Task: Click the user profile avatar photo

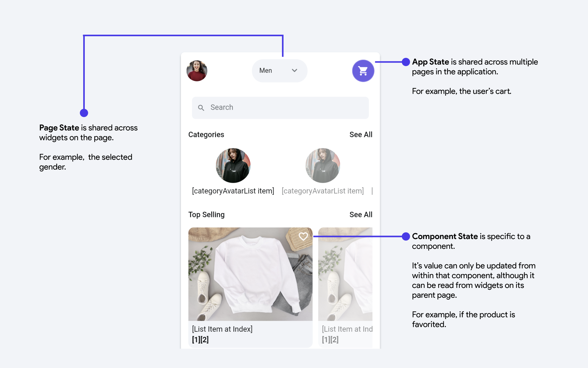Action: point(197,71)
